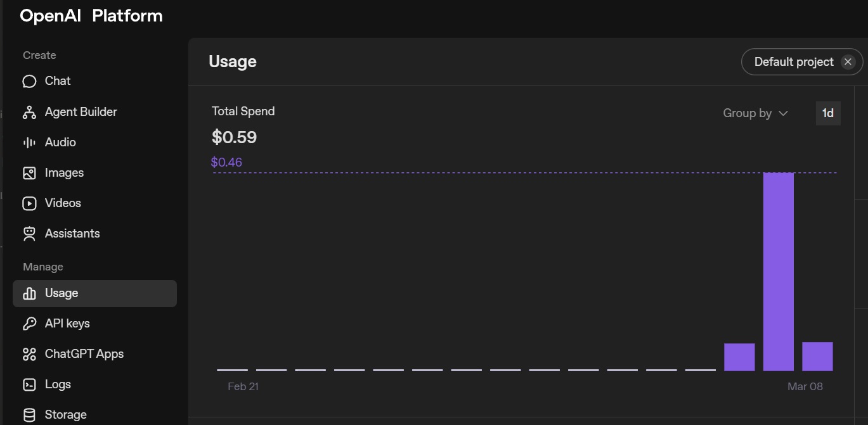Click the Usage page heading
Viewport: 868px width, 425px height.
coord(233,62)
